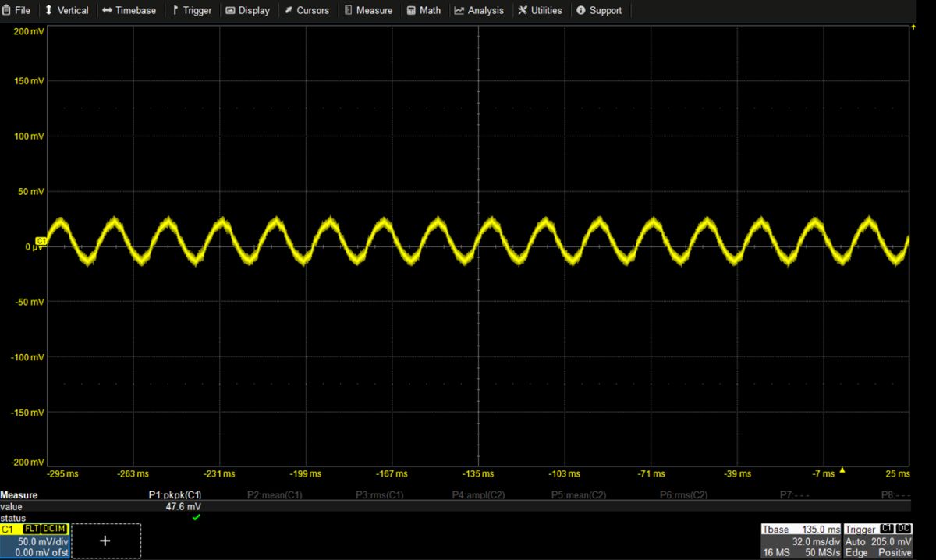
Task: Open the Trigger menu
Action: (x=192, y=10)
